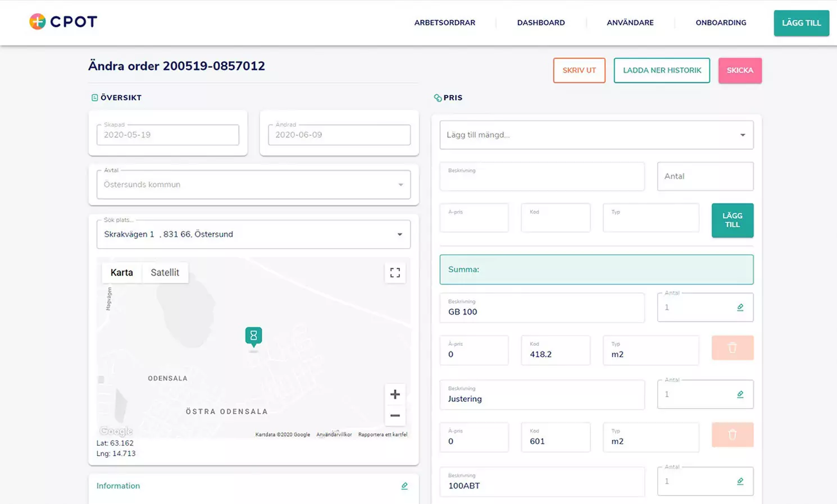
Task: Zoom in on the map
Action: tap(395, 395)
